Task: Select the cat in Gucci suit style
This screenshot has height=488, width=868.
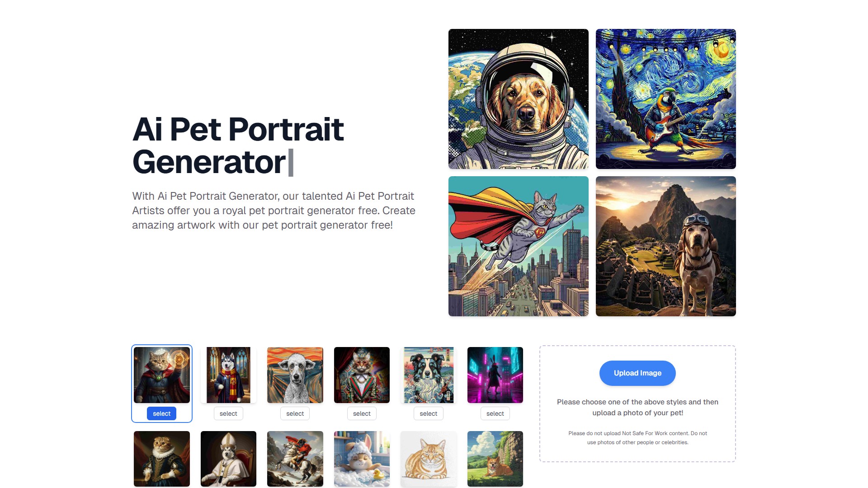Action: tap(362, 413)
